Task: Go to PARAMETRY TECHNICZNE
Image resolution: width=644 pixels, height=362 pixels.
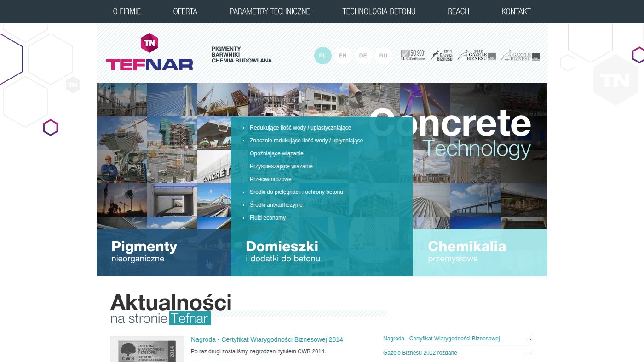Action: pyautogui.click(x=270, y=11)
